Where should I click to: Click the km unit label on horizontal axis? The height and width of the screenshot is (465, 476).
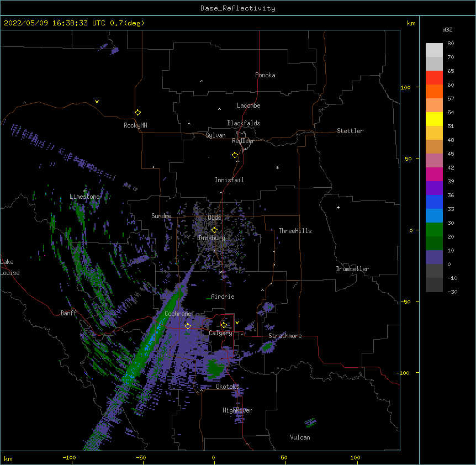pyautogui.click(x=8, y=458)
